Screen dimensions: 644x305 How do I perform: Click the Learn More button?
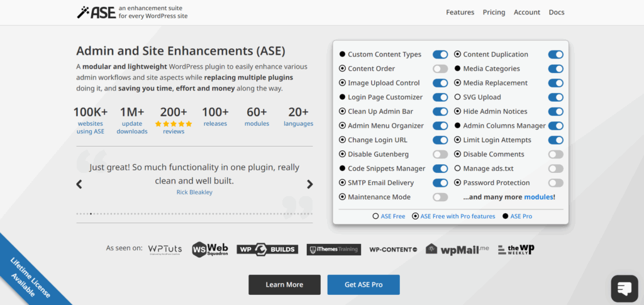pos(284,284)
